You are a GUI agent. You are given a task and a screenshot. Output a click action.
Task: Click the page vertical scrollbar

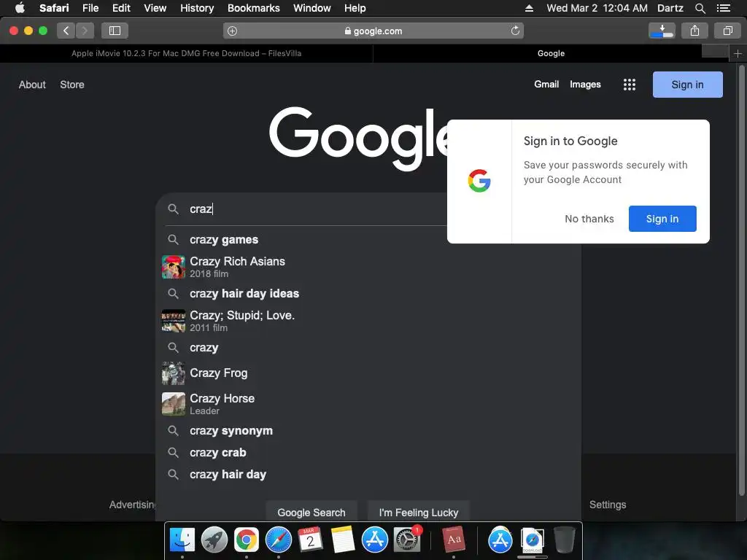click(x=741, y=281)
